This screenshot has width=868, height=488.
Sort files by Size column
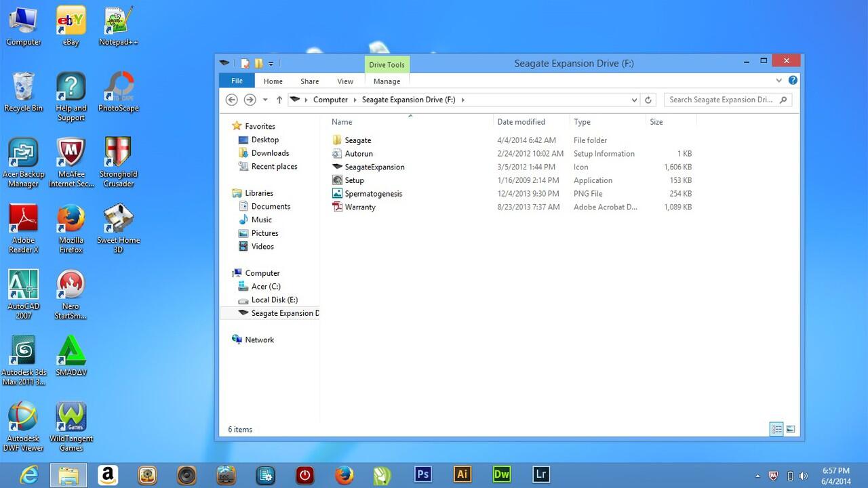(x=656, y=122)
